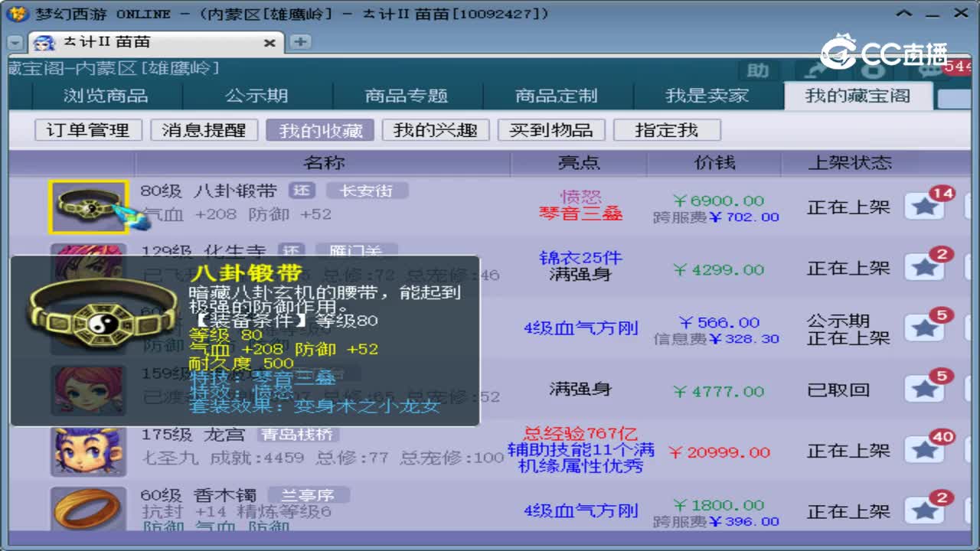Click the 香木镯 ring item icon
The height and width of the screenshot is (551, 980).
[87, 509]
